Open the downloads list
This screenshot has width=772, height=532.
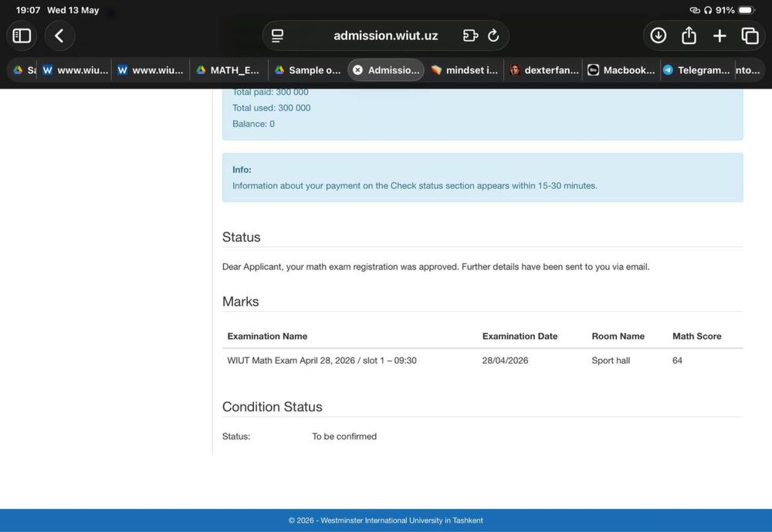(x=659, y=36)
